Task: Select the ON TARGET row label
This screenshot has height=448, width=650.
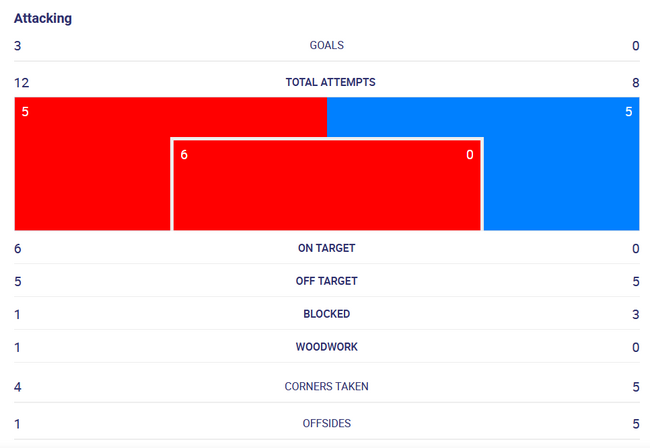Action: [327, 248]
